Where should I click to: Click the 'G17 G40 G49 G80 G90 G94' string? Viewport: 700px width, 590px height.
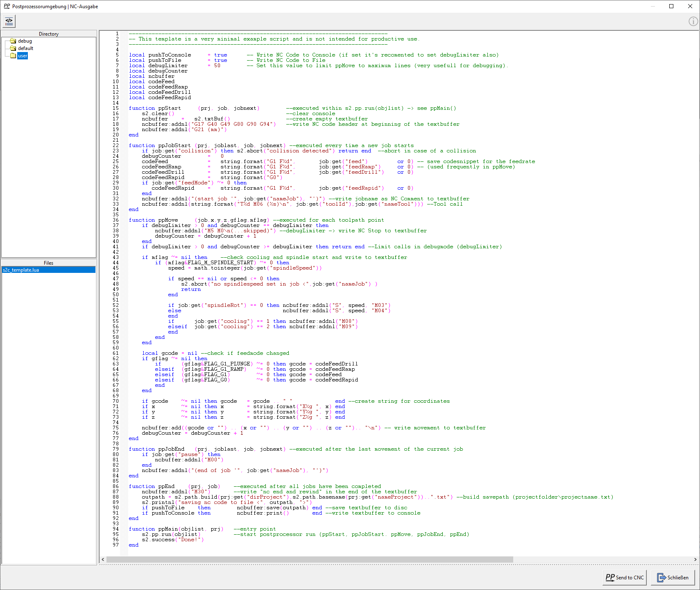[x=233, y=124]
